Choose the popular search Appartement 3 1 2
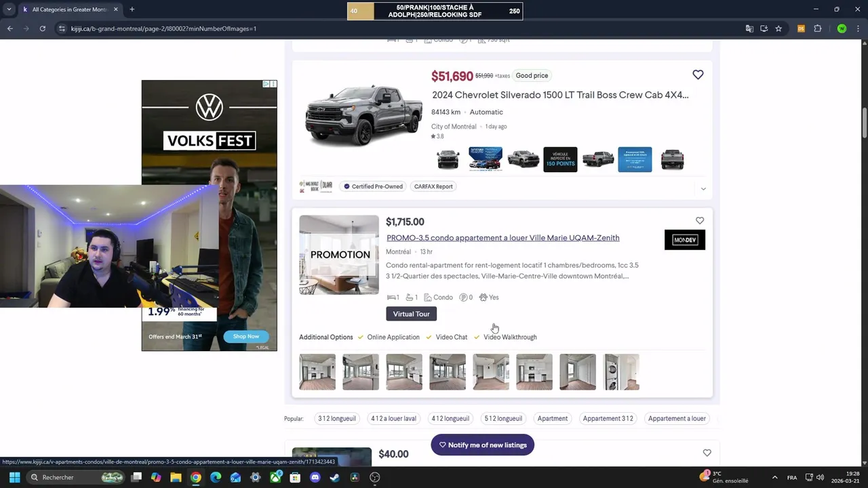This screenshot has height=488, width=868. point(608,418)
